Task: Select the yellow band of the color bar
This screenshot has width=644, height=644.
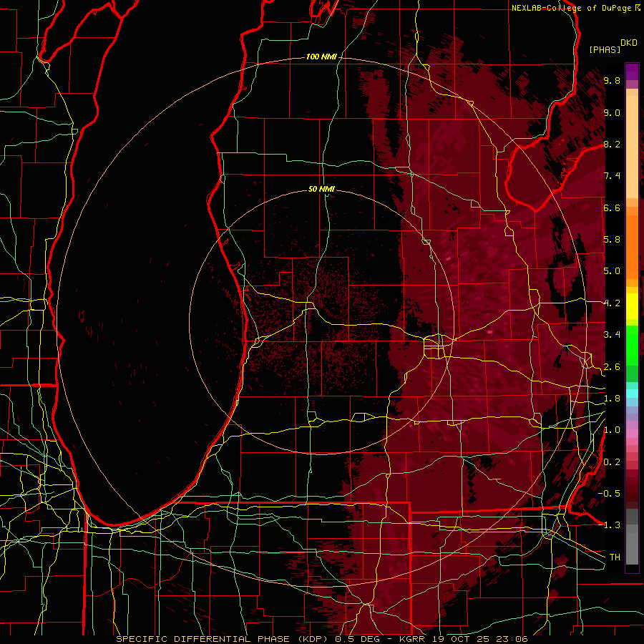Action: (632, 306)
